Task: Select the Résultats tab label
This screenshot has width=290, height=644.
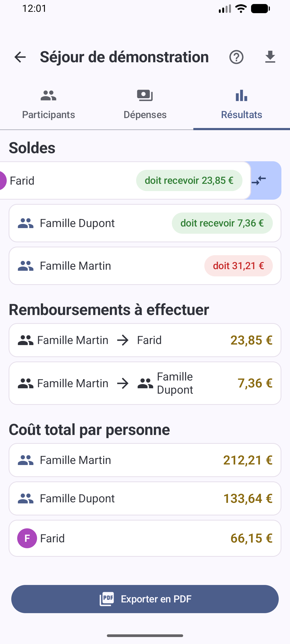Action: [x=241, y=115]
